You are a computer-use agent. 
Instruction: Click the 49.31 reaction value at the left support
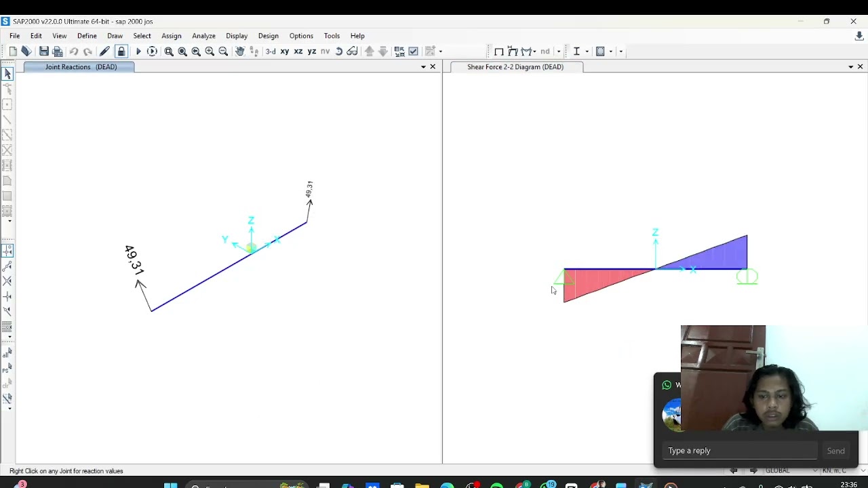click(x=134, y=260)
